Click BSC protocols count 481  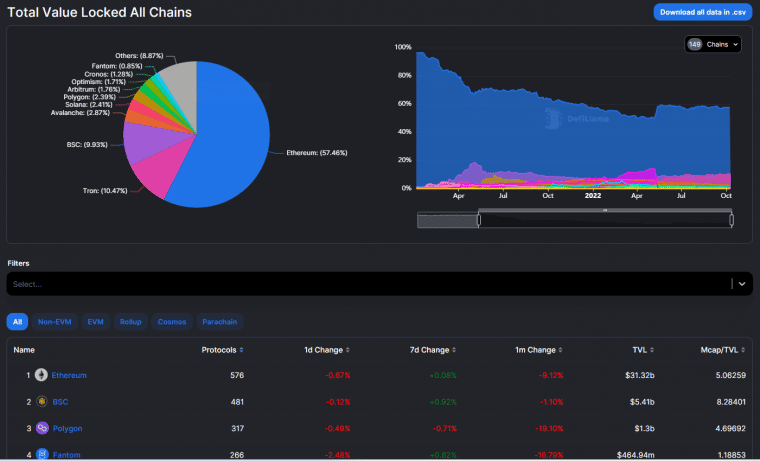pos(237,402)
